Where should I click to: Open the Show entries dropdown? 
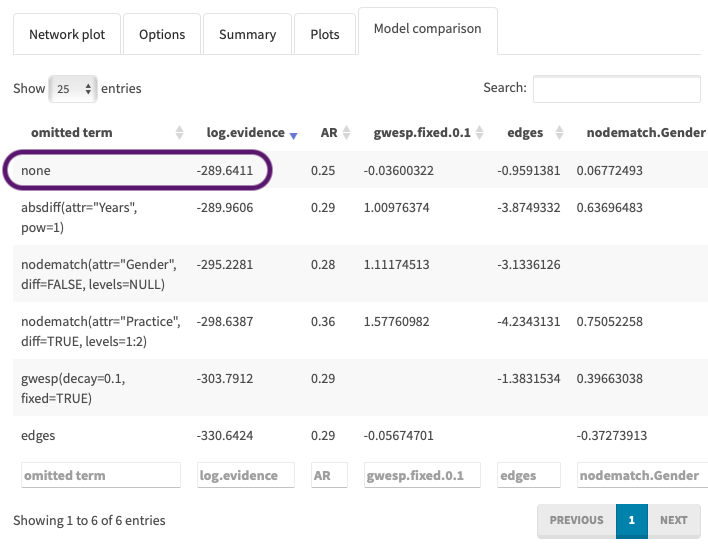(75, 89)
